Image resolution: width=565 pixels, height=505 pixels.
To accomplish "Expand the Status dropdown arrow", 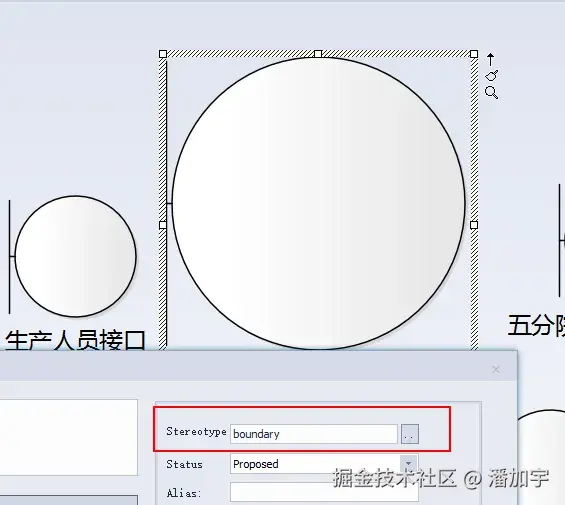I will 408,464.
